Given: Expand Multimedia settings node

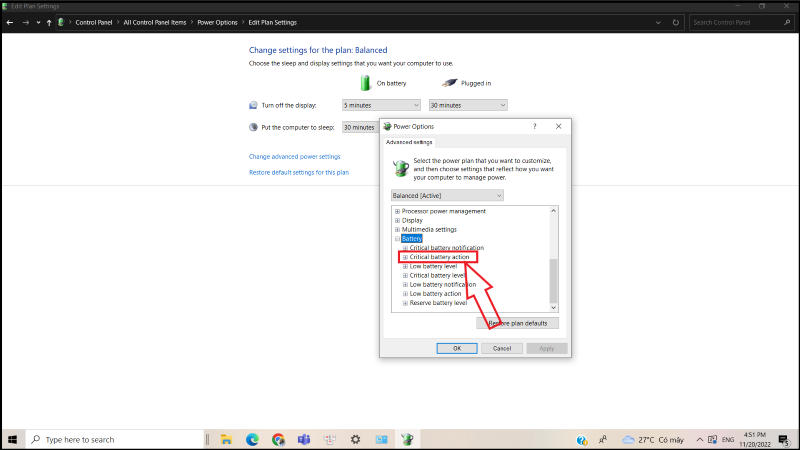Looking at the screenshot, I should (397, 230).
